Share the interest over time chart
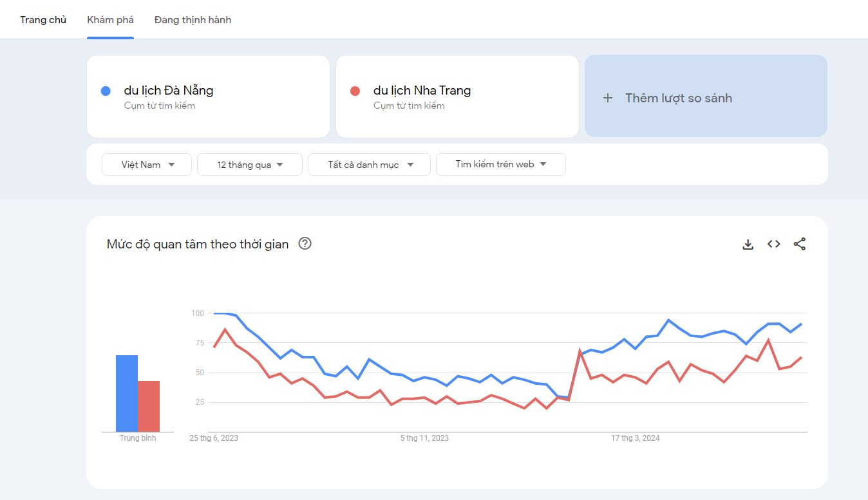 coord(799,245)
